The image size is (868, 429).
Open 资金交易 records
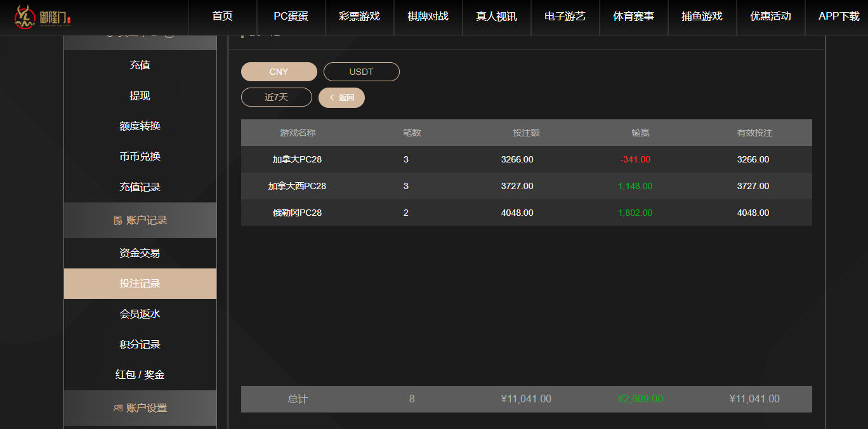[x=140, y=253]
